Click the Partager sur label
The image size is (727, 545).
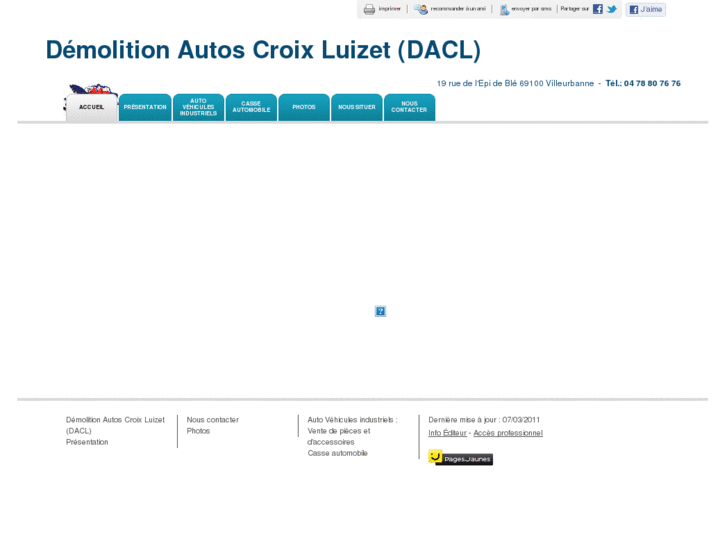[574, 9]
